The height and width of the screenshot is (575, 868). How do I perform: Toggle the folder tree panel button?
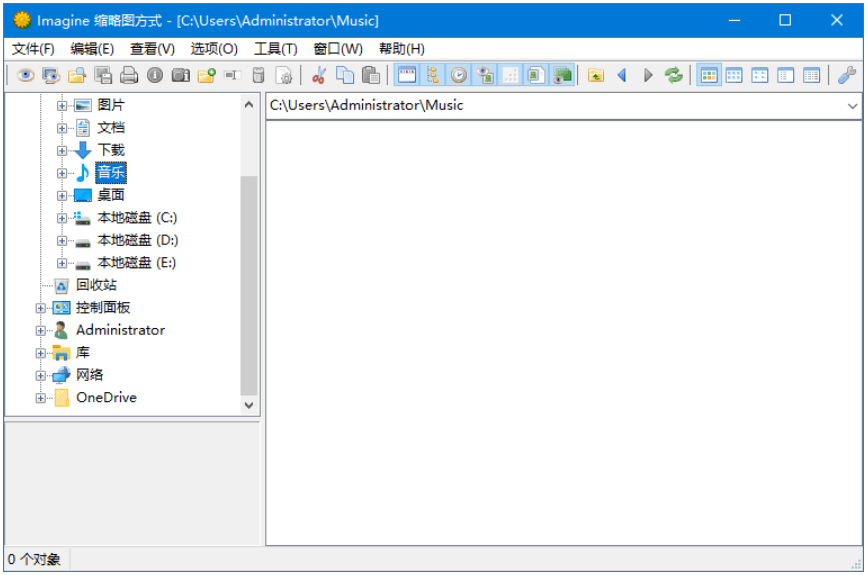click(x=433, y=75)
